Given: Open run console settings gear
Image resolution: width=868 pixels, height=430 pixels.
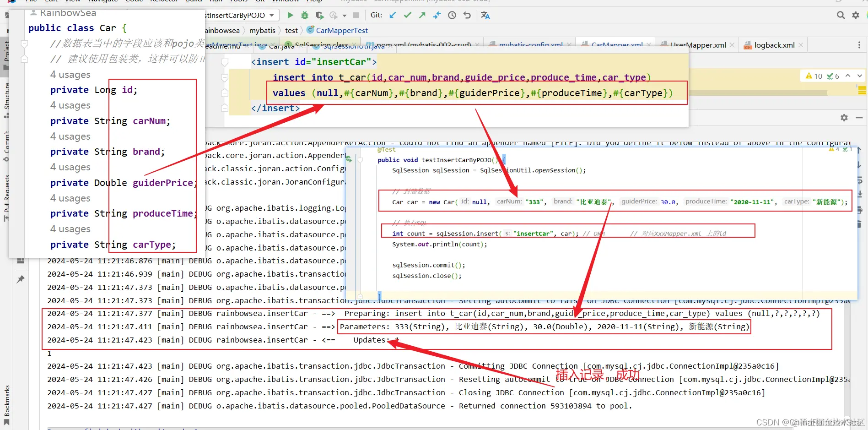Looking at the screenshot, I should [844, 118].
